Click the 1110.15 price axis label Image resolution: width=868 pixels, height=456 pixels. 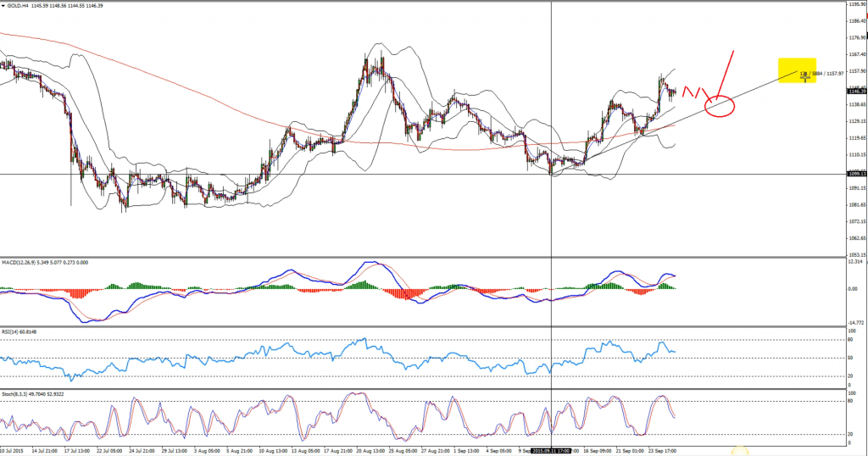(x=857, y=155)
